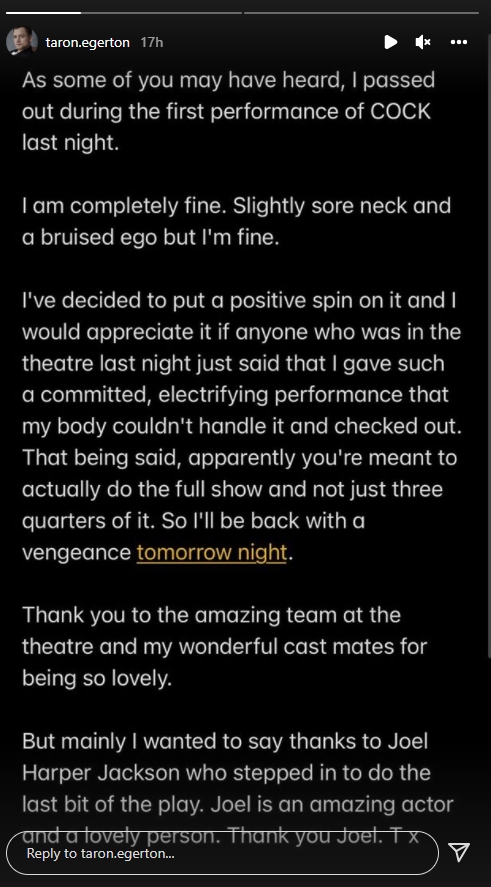Click the 'electrifying performance' line of text

(x=235, y=395)
